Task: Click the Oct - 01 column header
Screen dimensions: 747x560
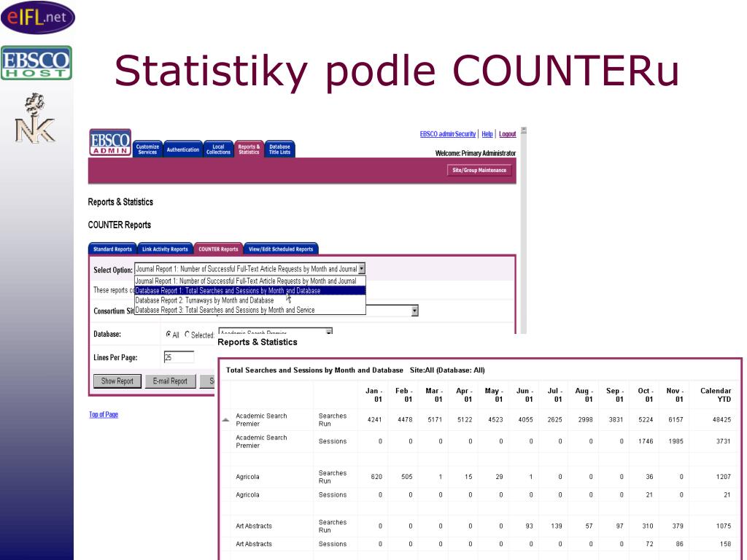Action: click(646, 394)
